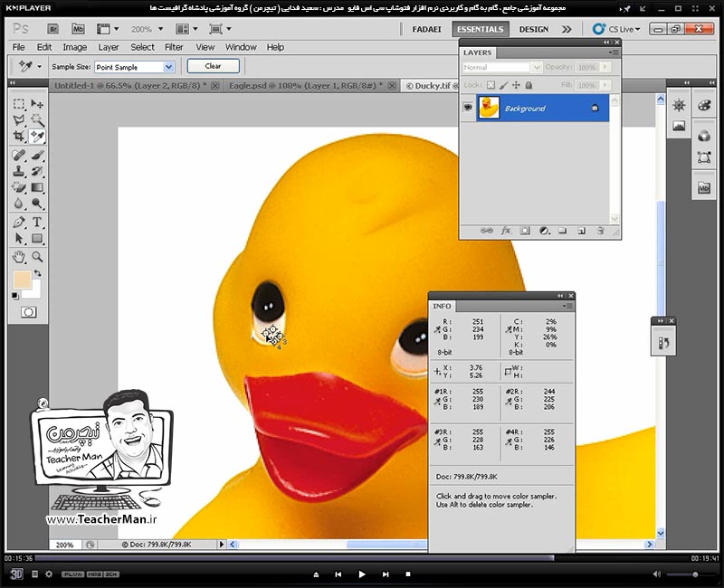Image resolution: width=724 pixels, height=588 pixels.
Task: Toggle lock all in Layers panel
Action: coord(529,85)
